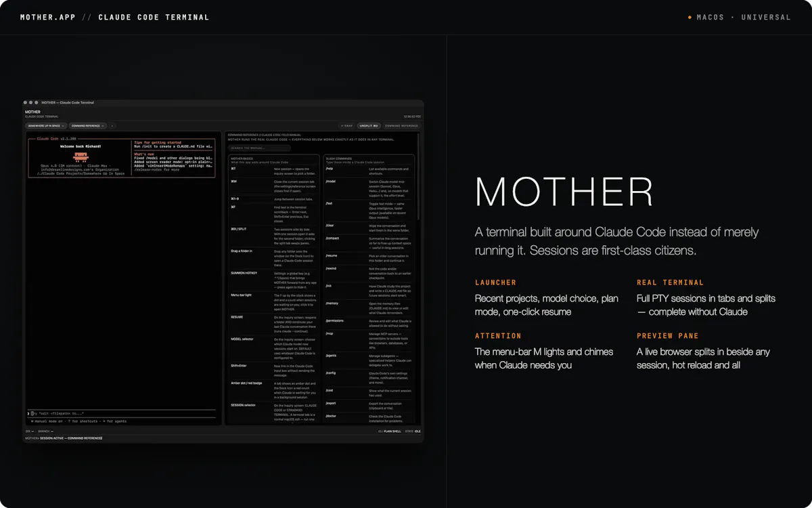This screenshot has height=508, width=812.
Task: Close the Somewhere Up In Space tab
Action: click(63, 126)
